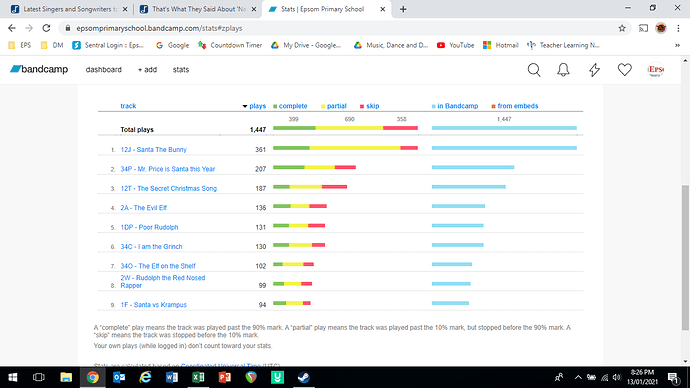The width and height of the screenshot is (690, 388).
Task: Go back with the browser back arrow
Action: (x=12, y=28)
